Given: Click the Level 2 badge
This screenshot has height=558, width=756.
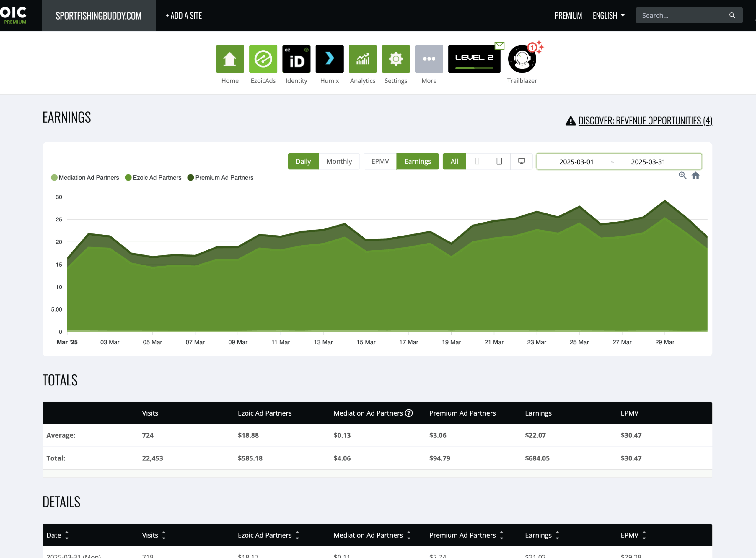Looking at the screenshot, I should tap(474, 59).
